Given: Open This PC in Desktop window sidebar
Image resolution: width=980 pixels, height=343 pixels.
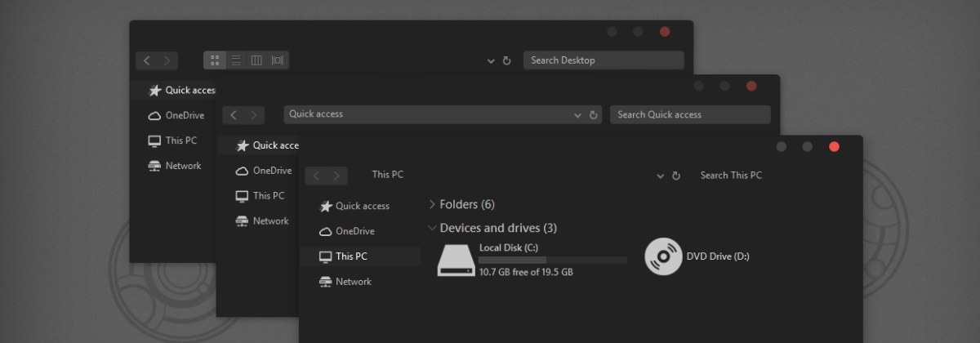Looking at the screenshot, I should [x=181, y=140].
